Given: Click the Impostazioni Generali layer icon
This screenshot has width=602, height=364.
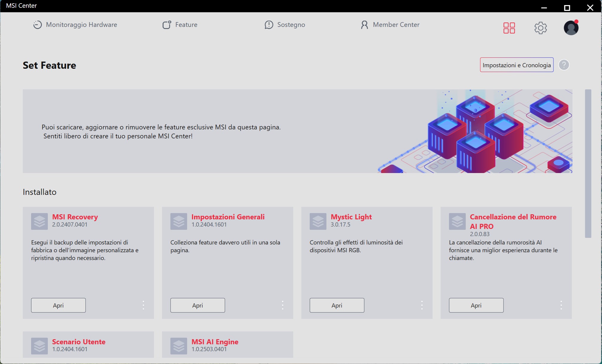Looking at the screenshot, I should tap(179, 221).
